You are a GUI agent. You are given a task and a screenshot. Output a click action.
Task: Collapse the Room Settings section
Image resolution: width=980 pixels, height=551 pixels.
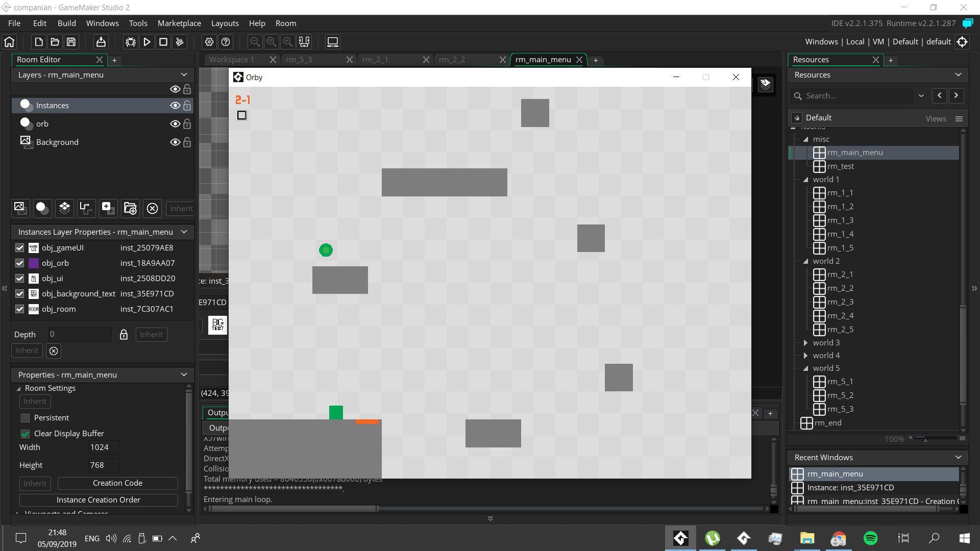pyautogui.click(x=19, y=389)
